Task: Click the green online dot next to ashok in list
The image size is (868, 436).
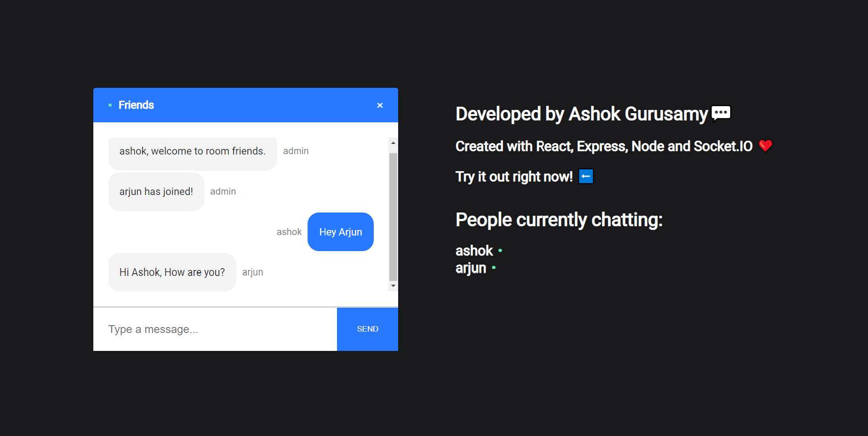Action: click(x=500, y=251)
